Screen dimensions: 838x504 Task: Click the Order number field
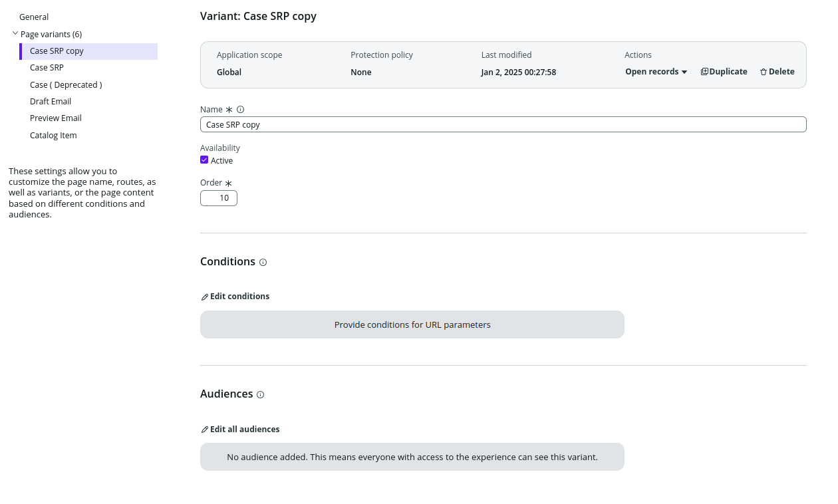pos(219,198)
